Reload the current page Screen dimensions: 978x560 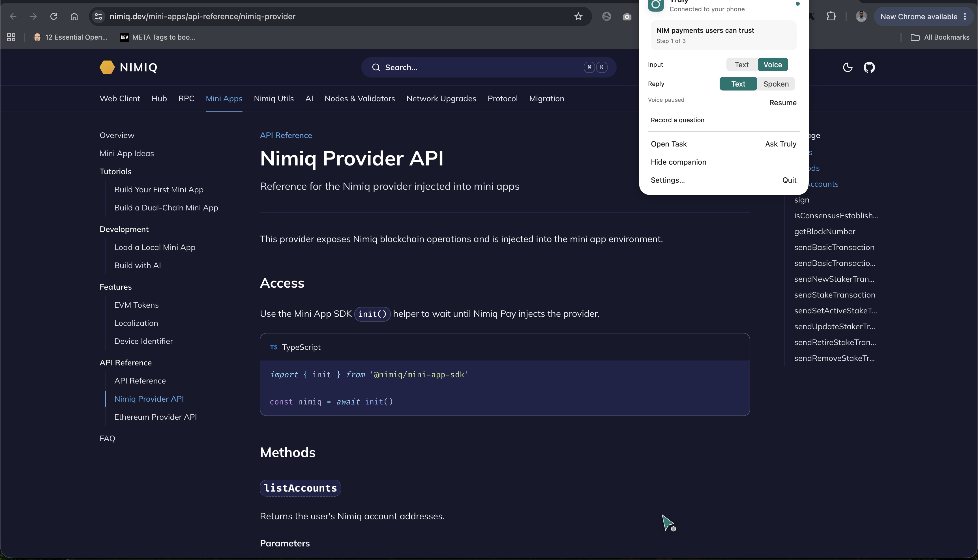pyautogui.click(x=54, y=16)
